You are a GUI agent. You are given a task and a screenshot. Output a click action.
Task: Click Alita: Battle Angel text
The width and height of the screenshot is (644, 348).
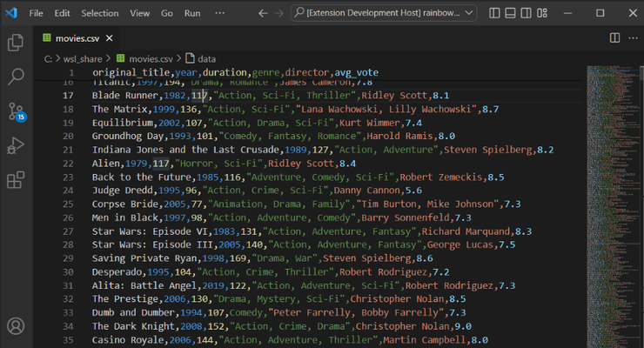click(144, 285)
